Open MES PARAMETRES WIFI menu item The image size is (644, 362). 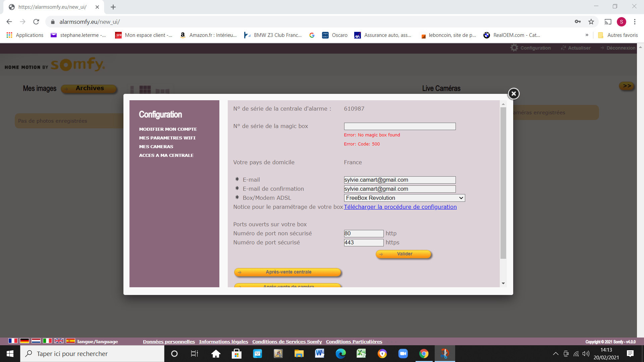click(167, 138)
